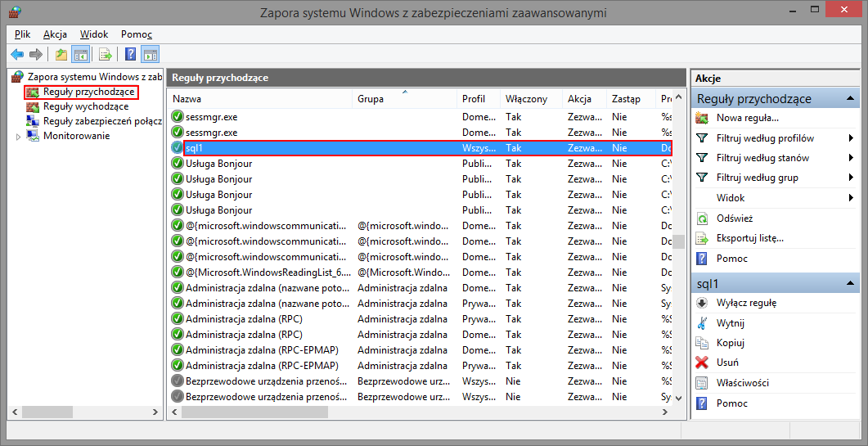Click Pomoc under the sql1 actions section
This screenshot has width=868, height=446.
732,403
